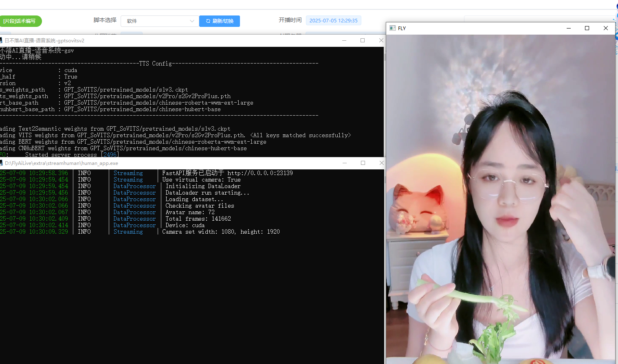The width and height of the screenshot is (618, 364).
Task: Click the 'TTS Config' header line in console
Action: (155, 64)
